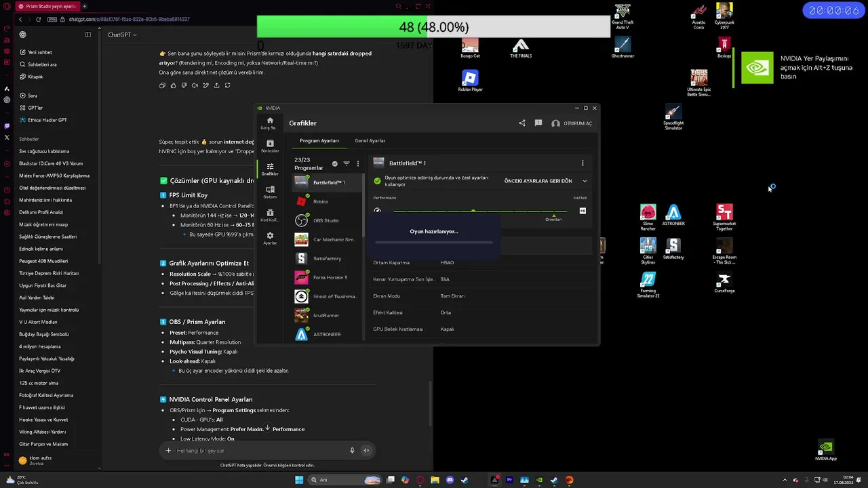Click the Performans-Kaliteli optimization slider track
Image resolution: width=868 pixels, height=488 pixels.
pos(479,211)
